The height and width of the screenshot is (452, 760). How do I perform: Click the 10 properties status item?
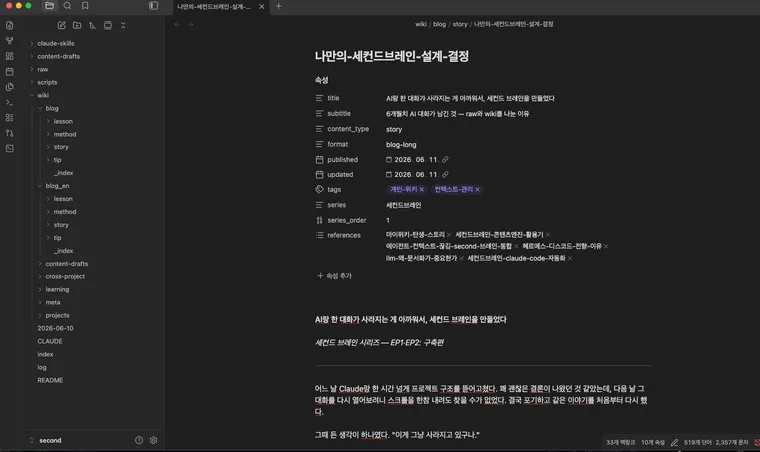[x=653, y=442]
